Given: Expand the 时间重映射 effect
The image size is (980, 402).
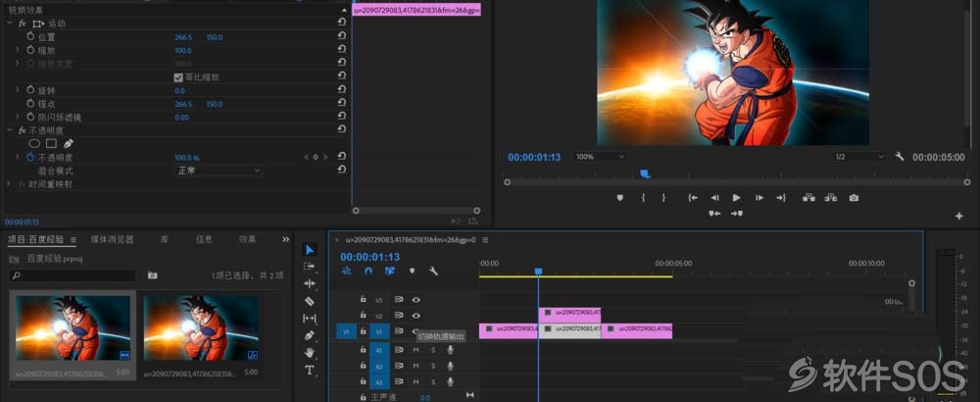Looking at the screenshot, I should tap(9, 184).
